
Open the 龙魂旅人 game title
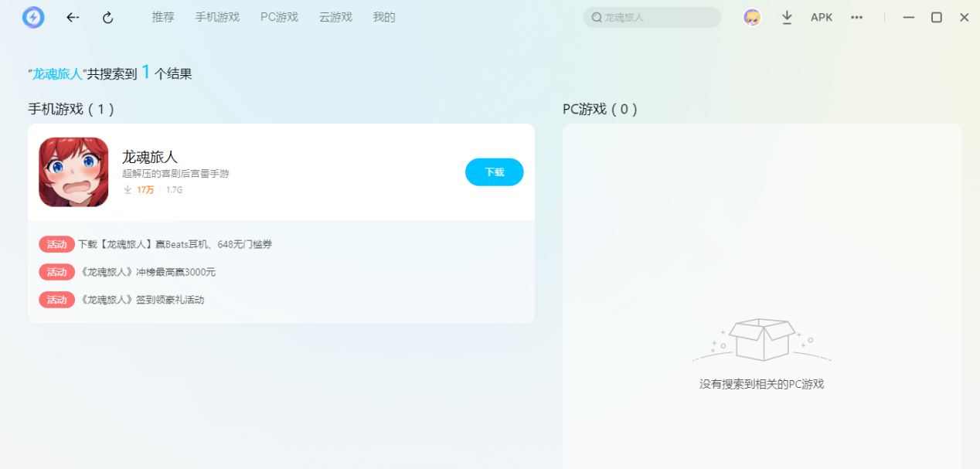tap(150, 157)
